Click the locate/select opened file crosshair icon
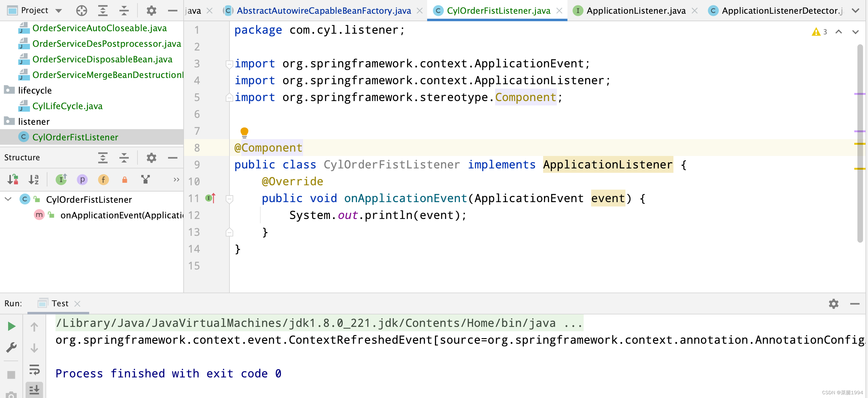868x398 pixels. (x=82, y=11)
